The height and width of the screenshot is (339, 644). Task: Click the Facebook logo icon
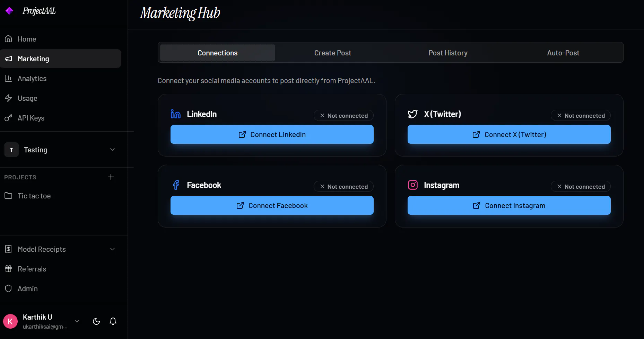pyautogui.click(x=176, y=185)
